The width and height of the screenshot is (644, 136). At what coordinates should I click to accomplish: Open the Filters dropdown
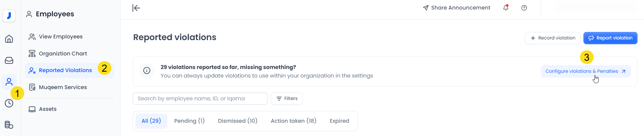pos(287,99)
